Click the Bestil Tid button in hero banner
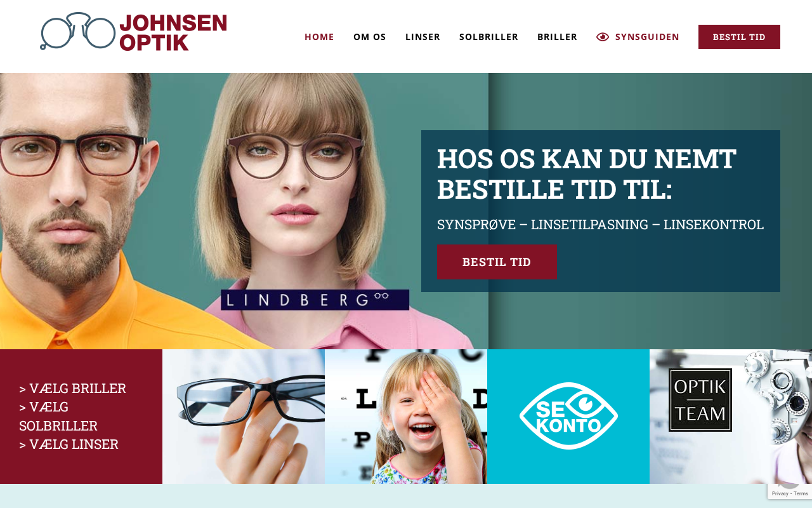This screenshot has height=508, width=812. point(497,262)
